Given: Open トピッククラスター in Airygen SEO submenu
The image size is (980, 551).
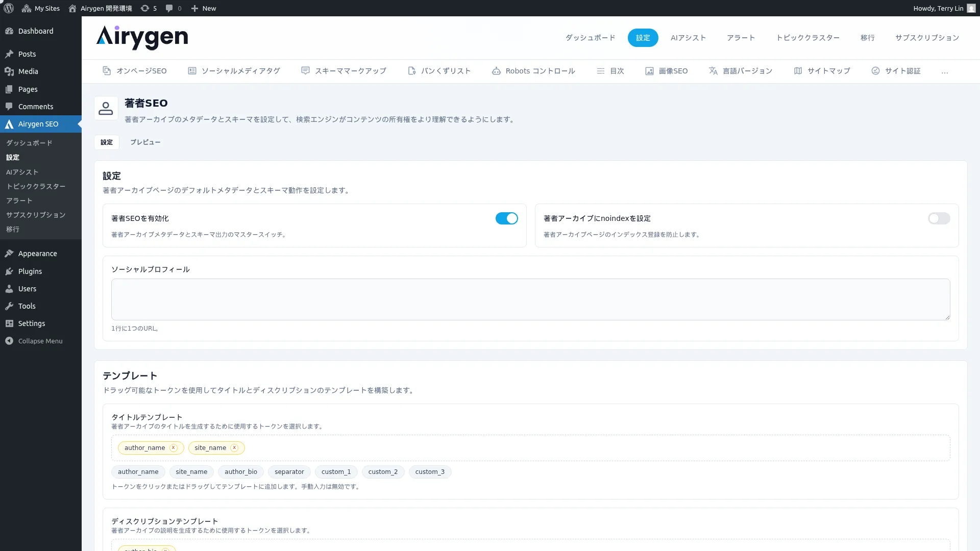Looking at the screenshot, I should (x=36, y=186).
